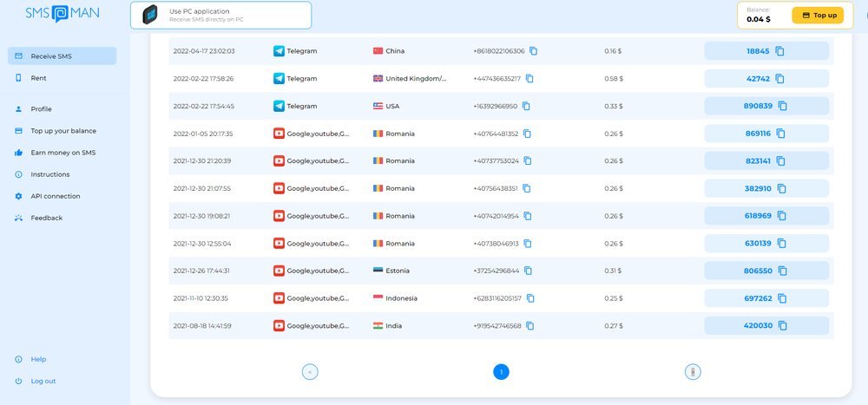Image resolution: width=868 pixels, height=405 pixels.
Task: Copy phone number +447436635217
Action: (x=529, y=79)
